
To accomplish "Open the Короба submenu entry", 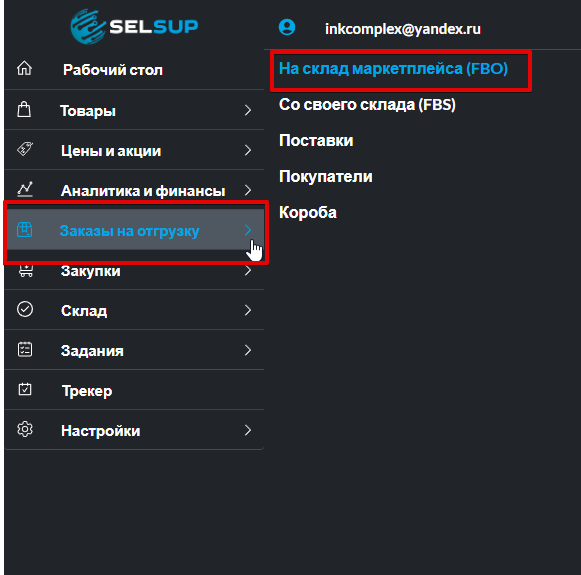I will point(308,212).
